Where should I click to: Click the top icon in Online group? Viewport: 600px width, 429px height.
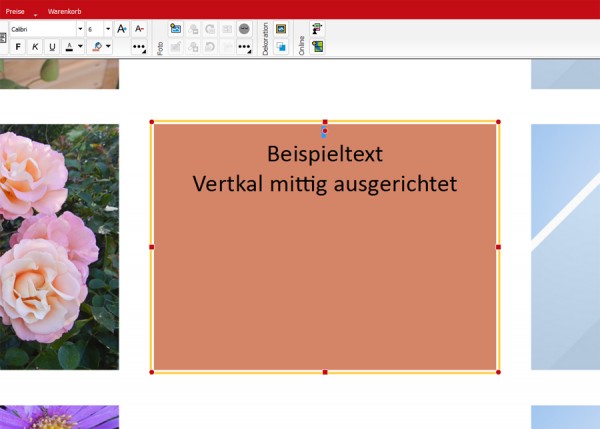click(317, 29)
